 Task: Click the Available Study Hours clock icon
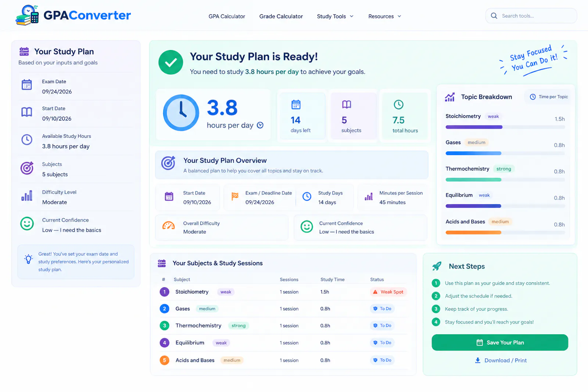pos(27,140)
